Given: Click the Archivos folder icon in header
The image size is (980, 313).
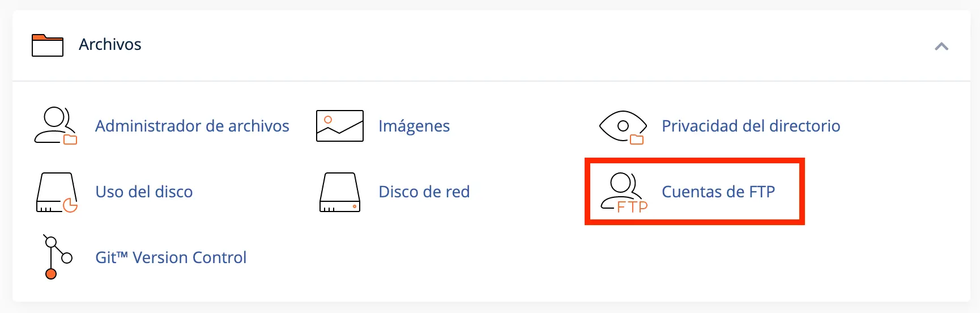Looking at the screenshot, I should [48, 45].
